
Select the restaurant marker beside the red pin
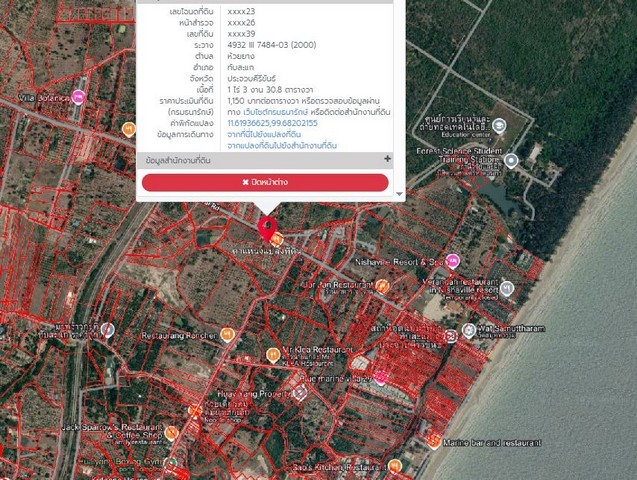pyautogui.click(x=277, y=239)
